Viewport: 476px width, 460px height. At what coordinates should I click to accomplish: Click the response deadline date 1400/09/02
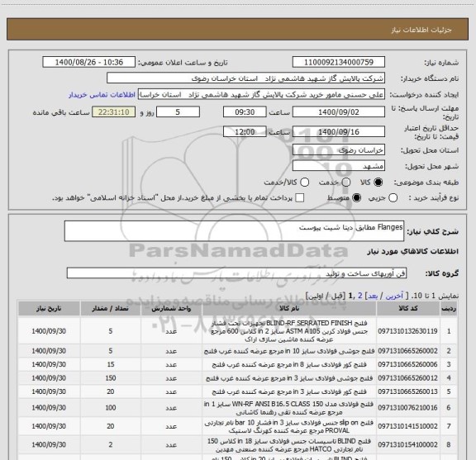pyautogui.click(x=339, y=112)
